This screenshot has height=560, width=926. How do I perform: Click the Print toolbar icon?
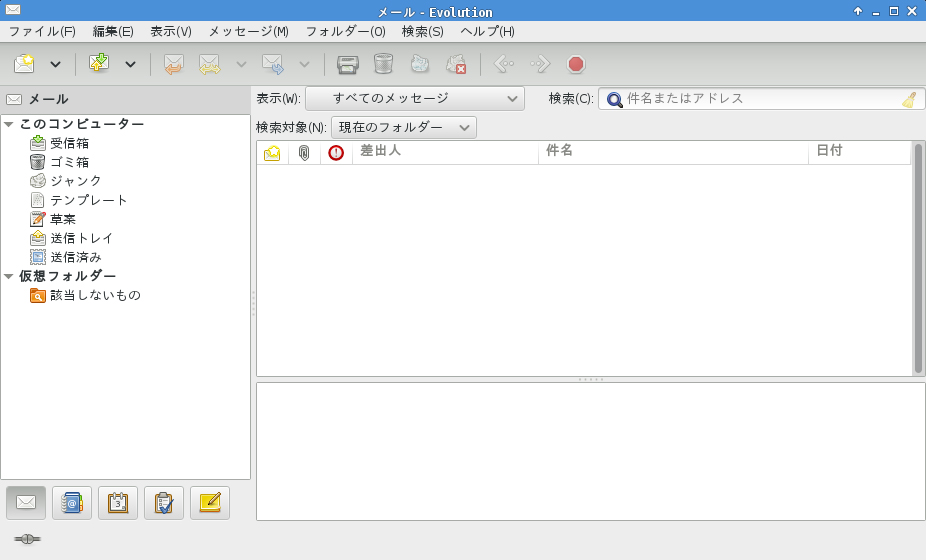click(347, 64)
